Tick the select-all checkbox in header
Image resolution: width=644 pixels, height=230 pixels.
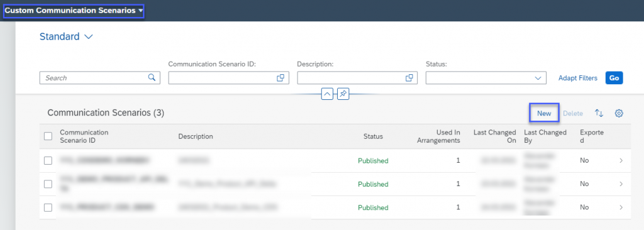coord(48,136)
